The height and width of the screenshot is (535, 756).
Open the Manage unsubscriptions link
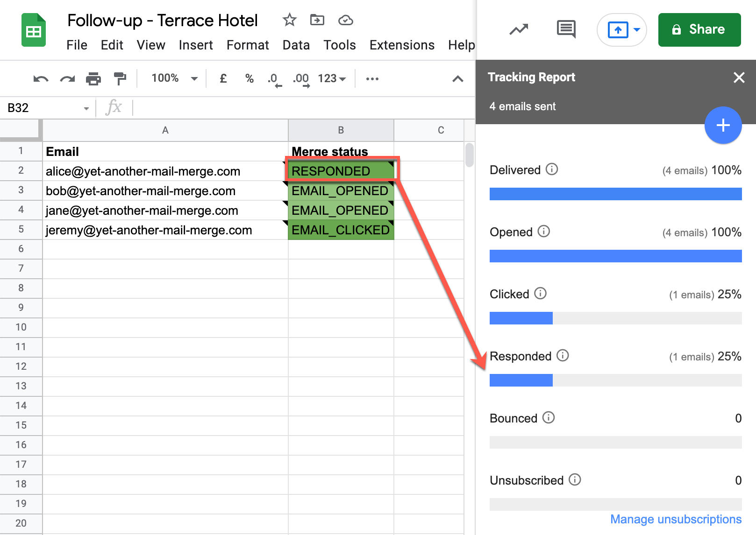tap(676, 519)
